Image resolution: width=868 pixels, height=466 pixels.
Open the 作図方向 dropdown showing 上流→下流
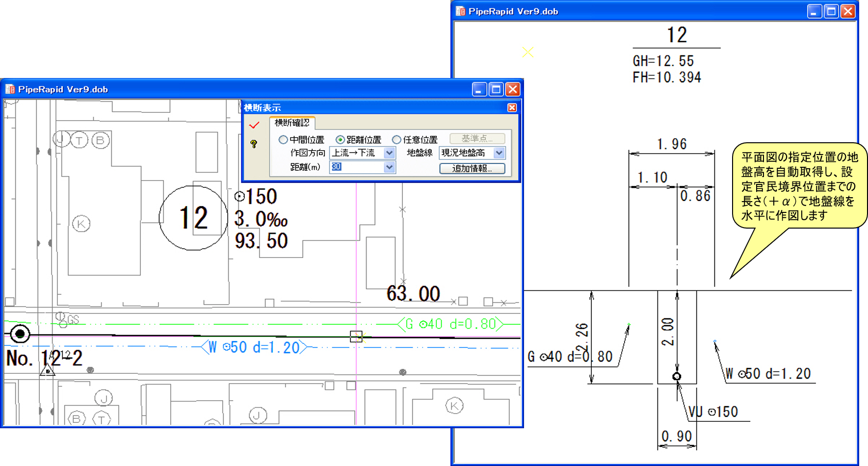point(389,153)
